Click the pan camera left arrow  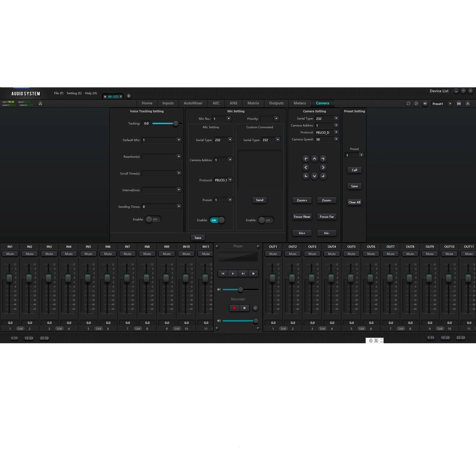click(x=306, y=167)
